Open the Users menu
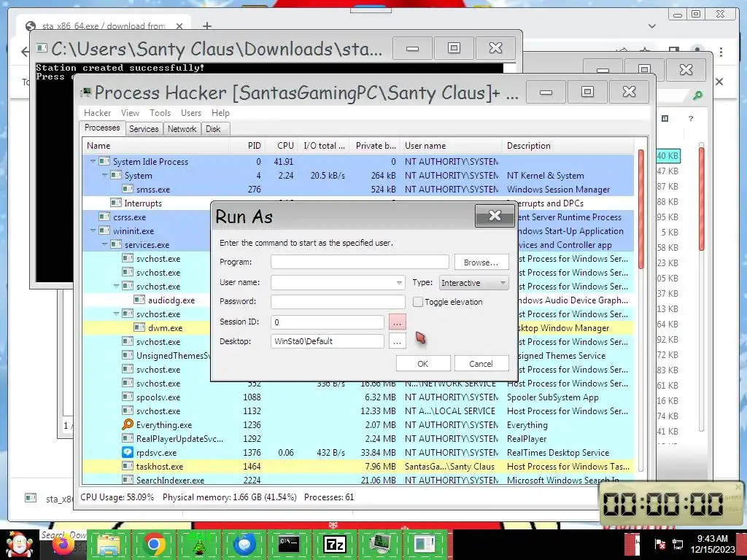The height and width of the screenshot is (560, 747). (191, 113)
